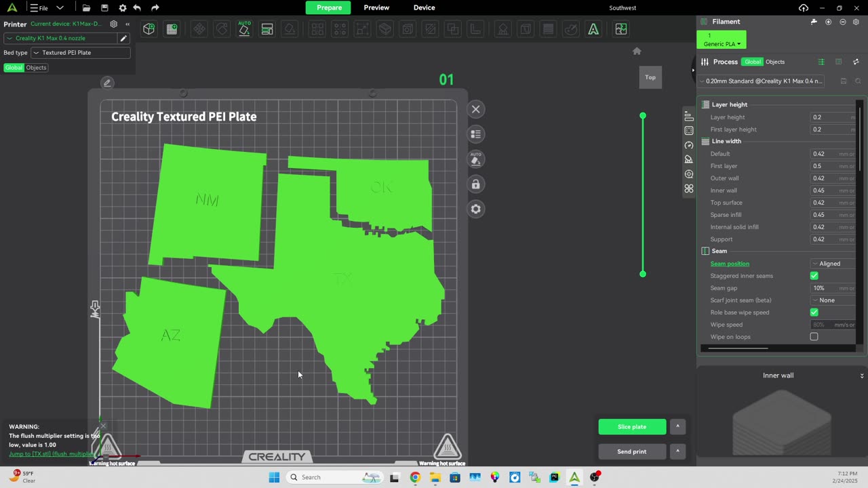Click the Arrange all objects icon
This screenshot has height=488, width=868.
(267, 29)
